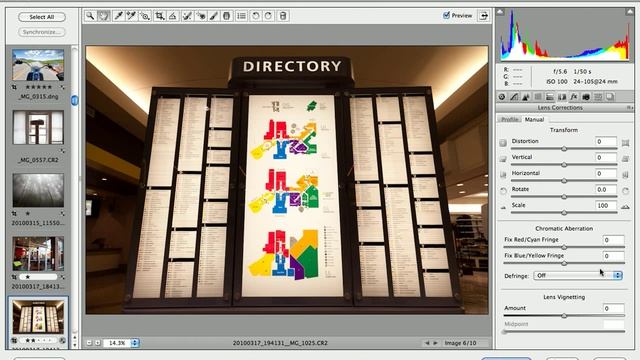Viewport: 640px width, 360px height.
Task: Click the Rotate slider handle
Action: click(564, 197)
